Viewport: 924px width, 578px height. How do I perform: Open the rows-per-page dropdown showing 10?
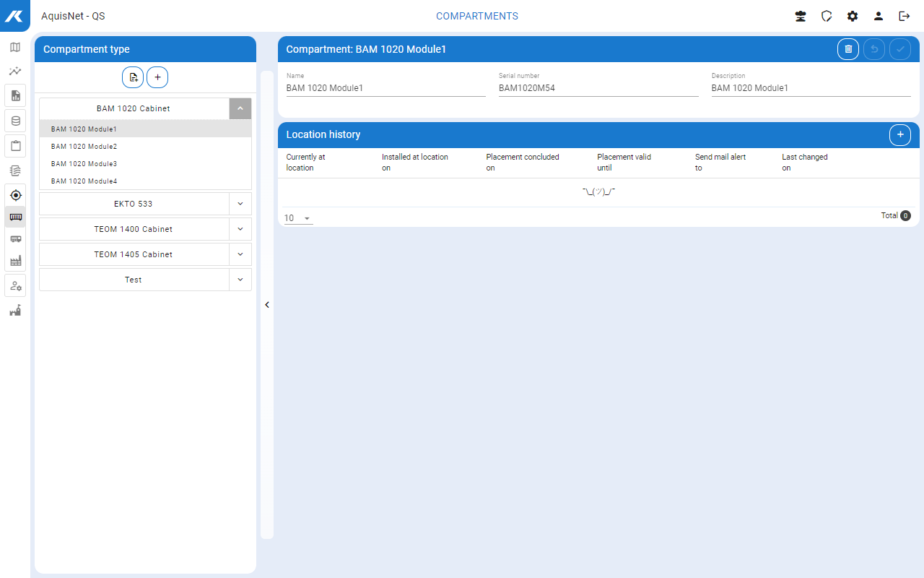click(x=298, y=218)
